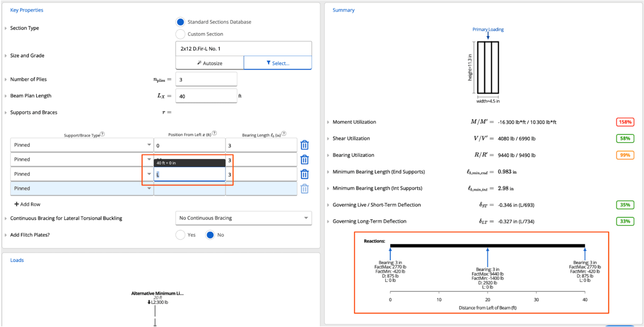Select Custom Section radio option
644x327 pixels.
coord(180,34)
